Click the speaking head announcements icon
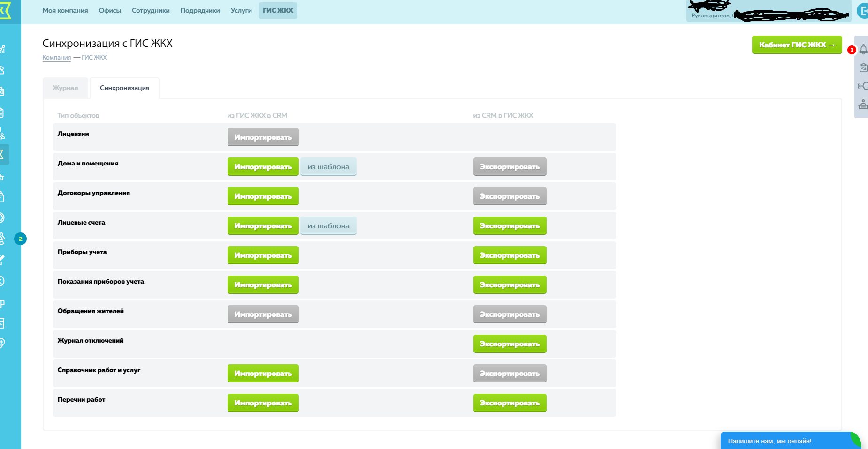The image size is (868, 449). pos(862,86)
